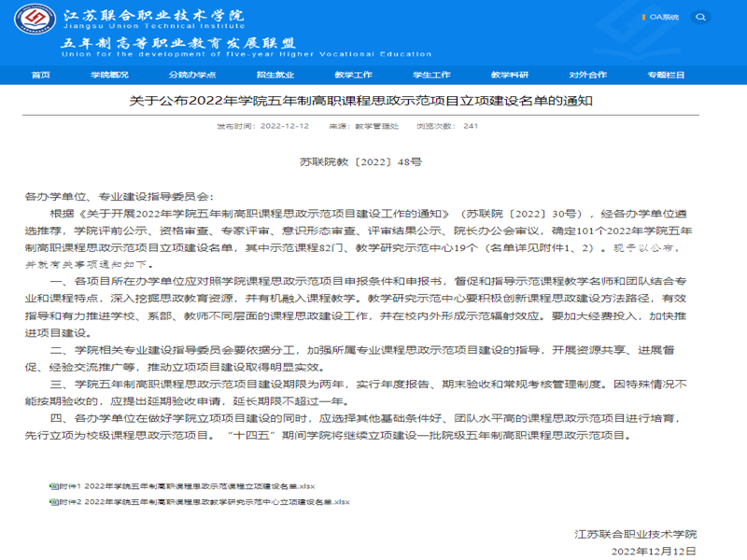Click the Excel icon beside 附件1
This screenshot has width=747, height=560.
(x=53, y=486)
